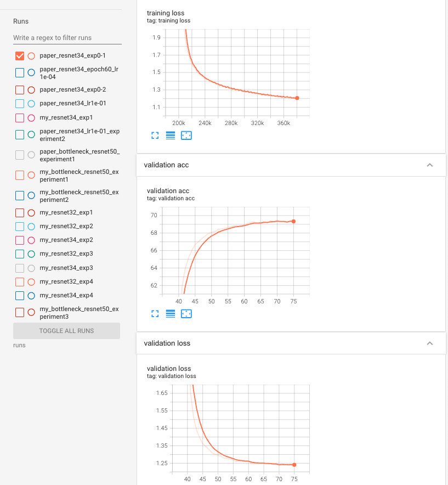The height and width of the screenshot is (485, 448).
Task: Click TOGGLE ALL RUNS
Action: click(66, 330)
